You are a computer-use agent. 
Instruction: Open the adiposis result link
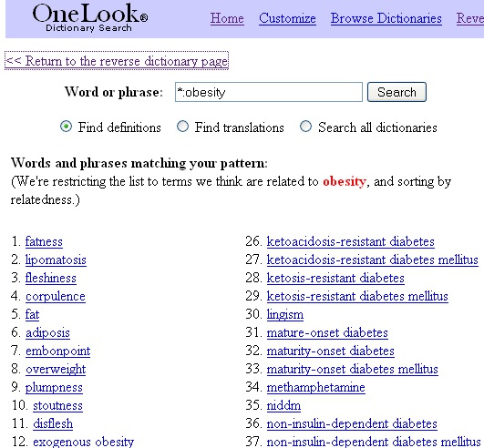[47, 332]
